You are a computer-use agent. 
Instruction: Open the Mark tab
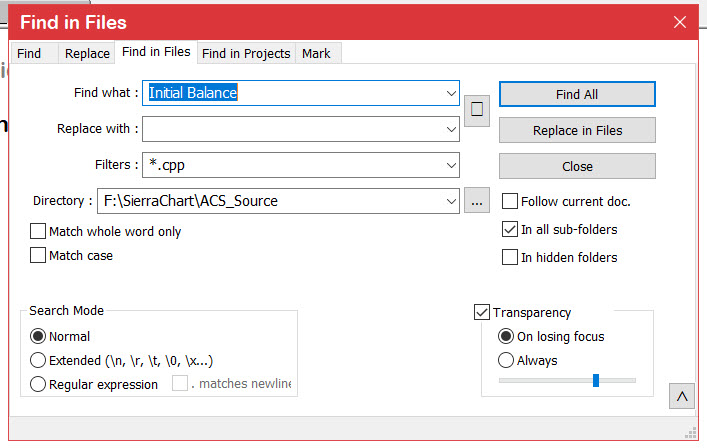tap(316, 53)
